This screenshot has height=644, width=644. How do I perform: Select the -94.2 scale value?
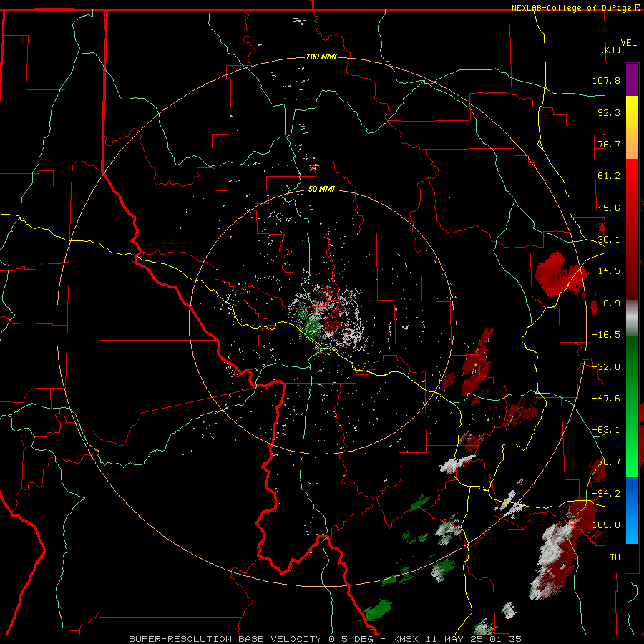point(606,493)
